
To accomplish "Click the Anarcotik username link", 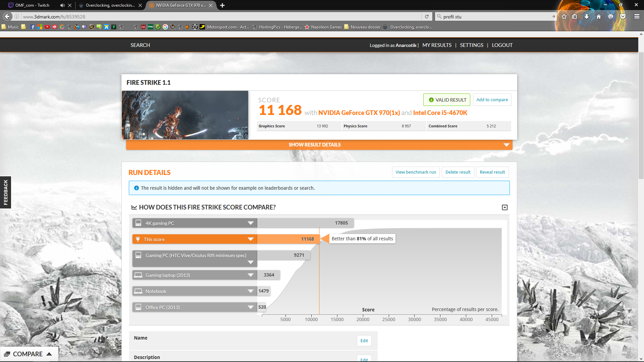I will [x=406, y=45].
